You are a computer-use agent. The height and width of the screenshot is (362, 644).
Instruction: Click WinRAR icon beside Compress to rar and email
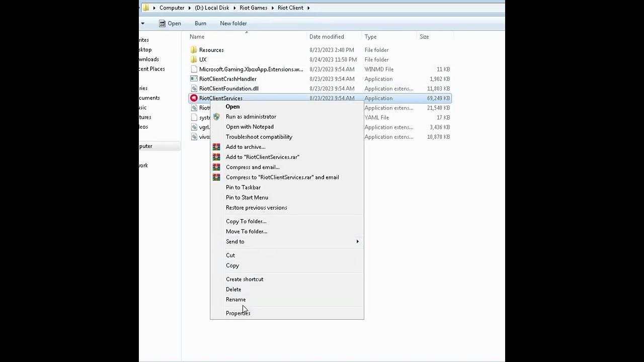coord(216,177)
